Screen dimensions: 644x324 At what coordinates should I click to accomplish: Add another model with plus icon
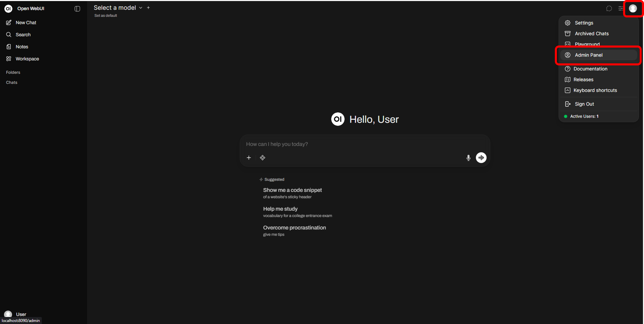(148, 8)
